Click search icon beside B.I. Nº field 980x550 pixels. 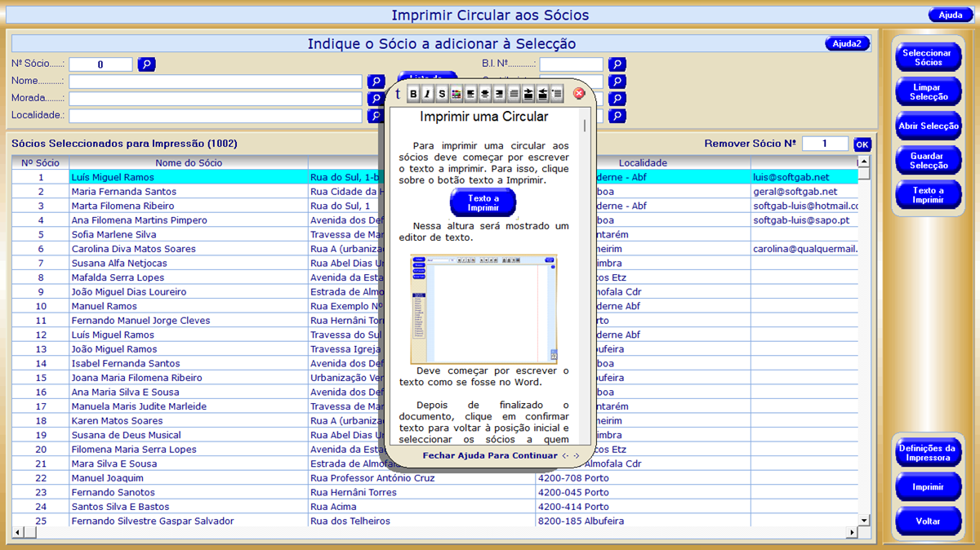tap(617, 64)
